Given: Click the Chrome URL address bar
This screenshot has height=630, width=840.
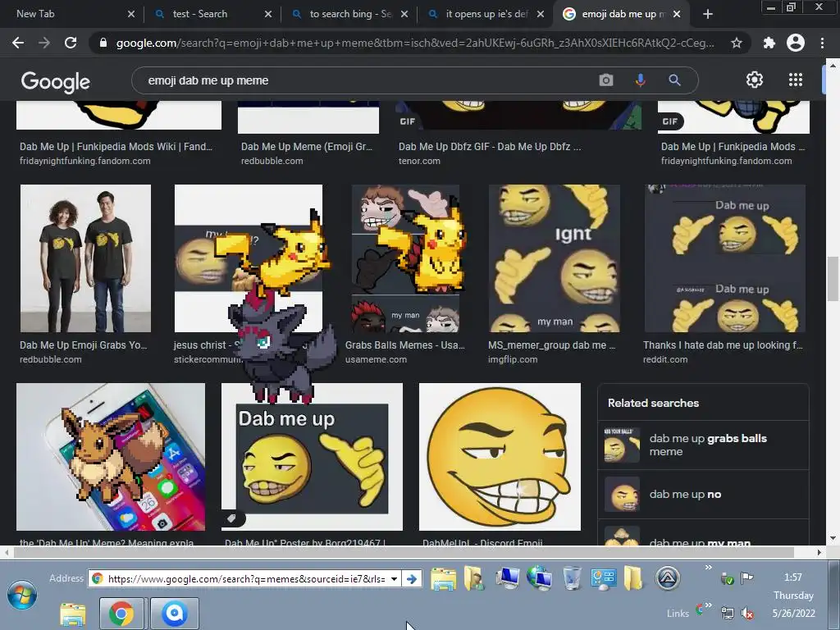Looking at the screenshot, I should (x=415, y=43).
